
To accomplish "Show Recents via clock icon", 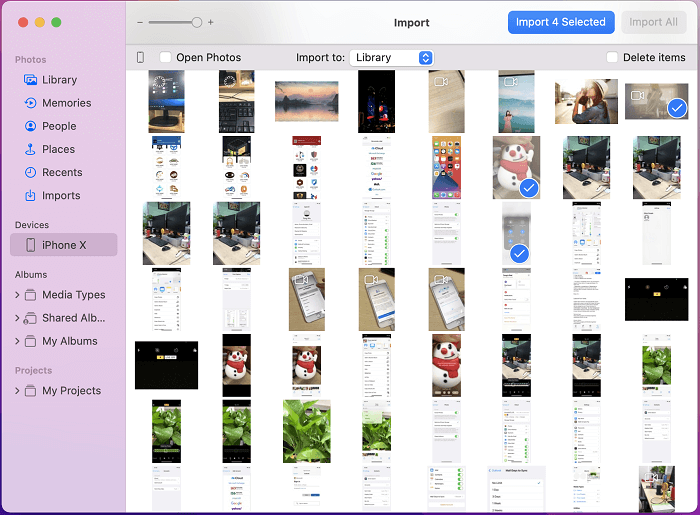I will click(x=31, y=172).
